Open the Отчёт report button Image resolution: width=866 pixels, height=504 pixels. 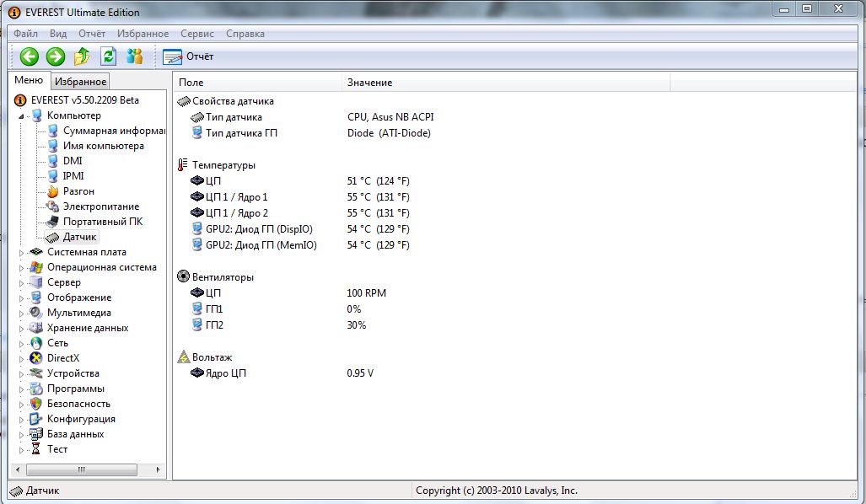point(188,56)
